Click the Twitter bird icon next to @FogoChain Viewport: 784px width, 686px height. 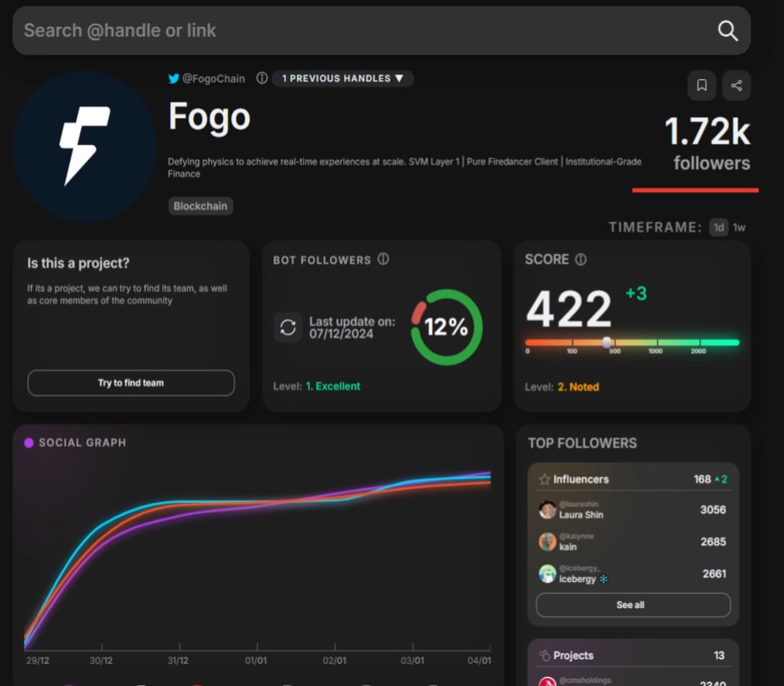pyautogui.click(x=174, y=79)
